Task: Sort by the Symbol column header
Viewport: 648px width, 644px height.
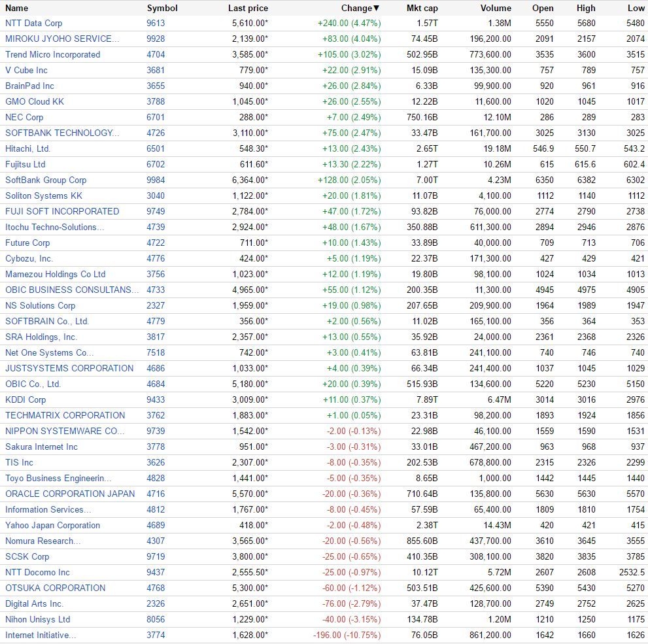Action: [x=162, y=8]
